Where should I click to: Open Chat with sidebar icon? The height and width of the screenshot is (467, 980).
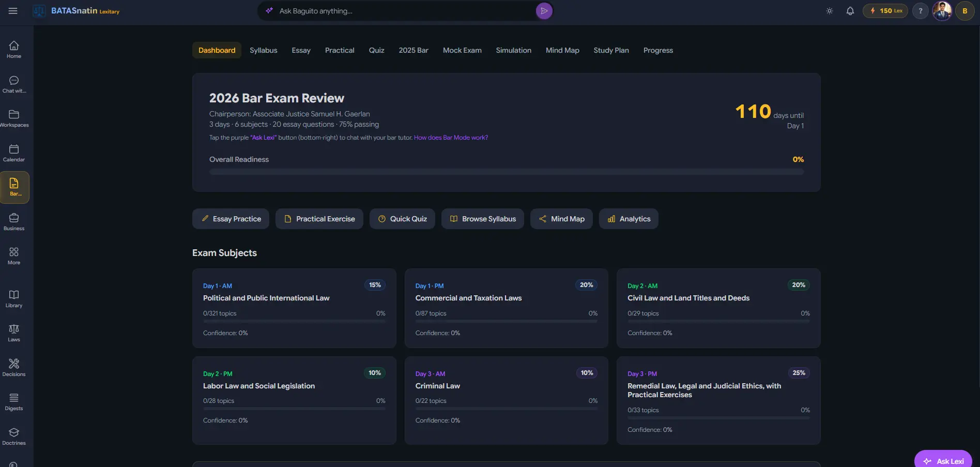pos(14,84)
